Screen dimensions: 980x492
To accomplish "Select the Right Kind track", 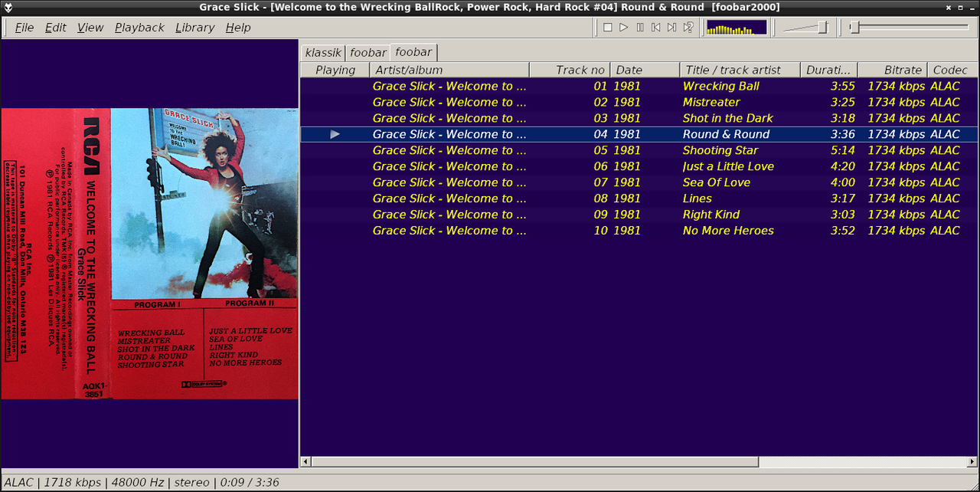I will pos(639,215).
